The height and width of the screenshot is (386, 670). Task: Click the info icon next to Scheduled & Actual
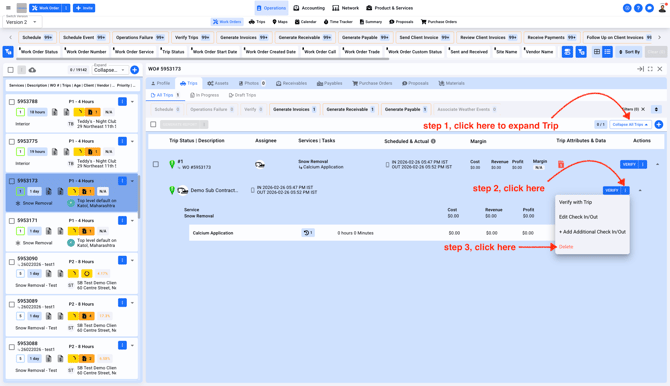pyautogui.click(x=433, y=141)
